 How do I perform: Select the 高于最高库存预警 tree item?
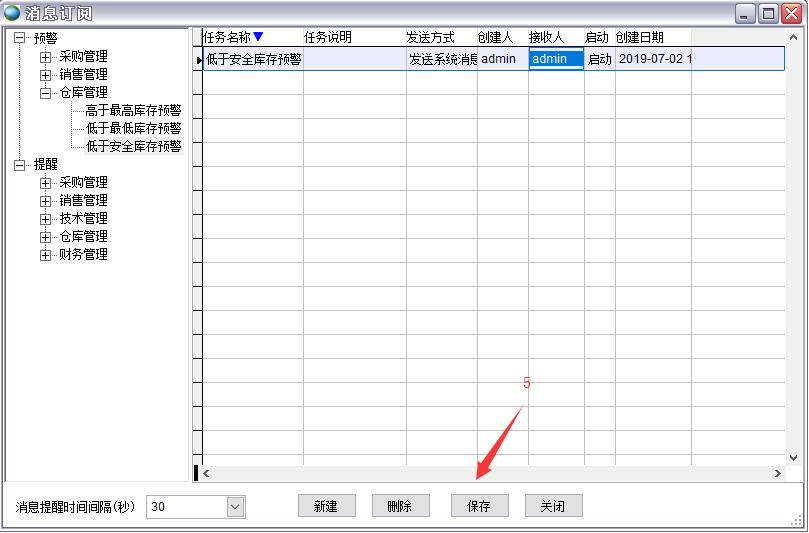tap(133, 111)
